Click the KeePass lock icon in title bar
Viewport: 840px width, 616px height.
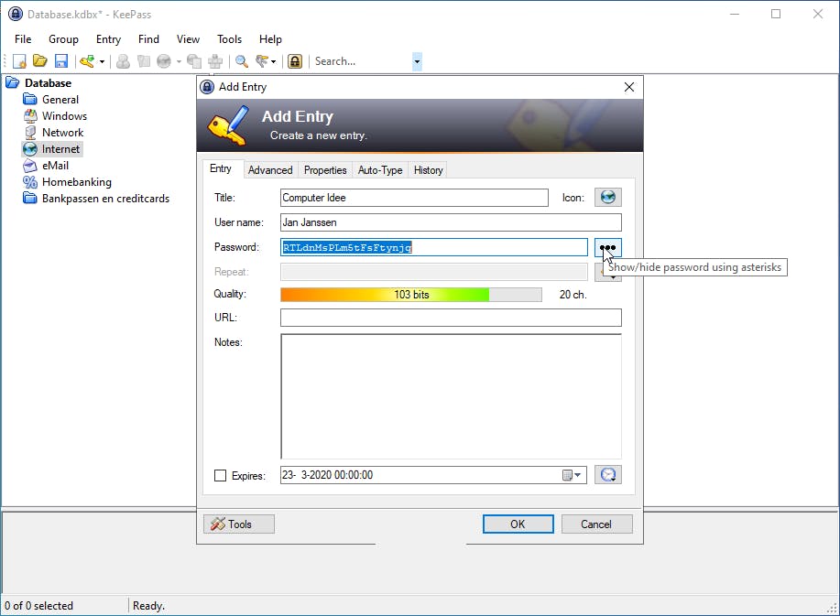coord(15,14)
